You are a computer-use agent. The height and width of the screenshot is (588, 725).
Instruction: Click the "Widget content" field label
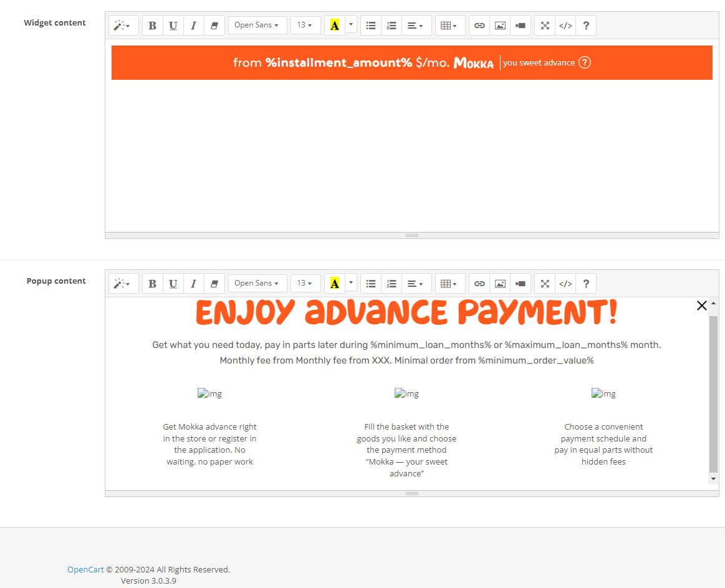(55, 22)
